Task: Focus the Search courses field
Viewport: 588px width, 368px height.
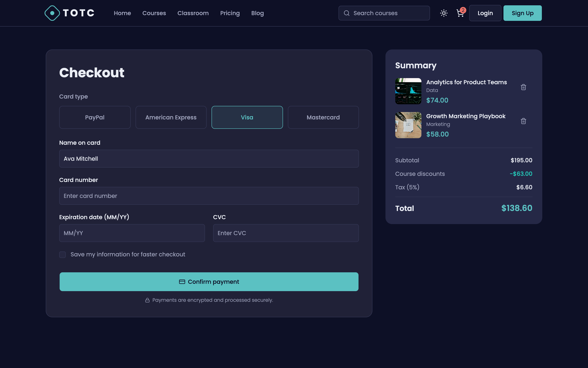Action: tap(384, 13)
